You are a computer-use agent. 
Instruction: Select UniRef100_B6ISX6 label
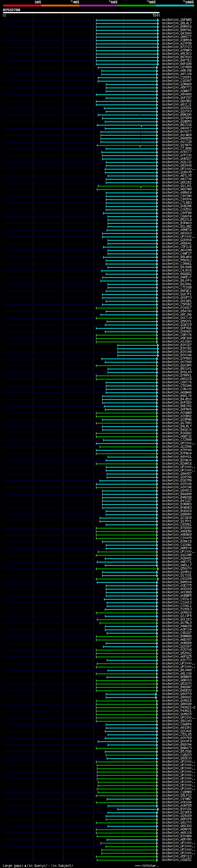click(177, 125)
